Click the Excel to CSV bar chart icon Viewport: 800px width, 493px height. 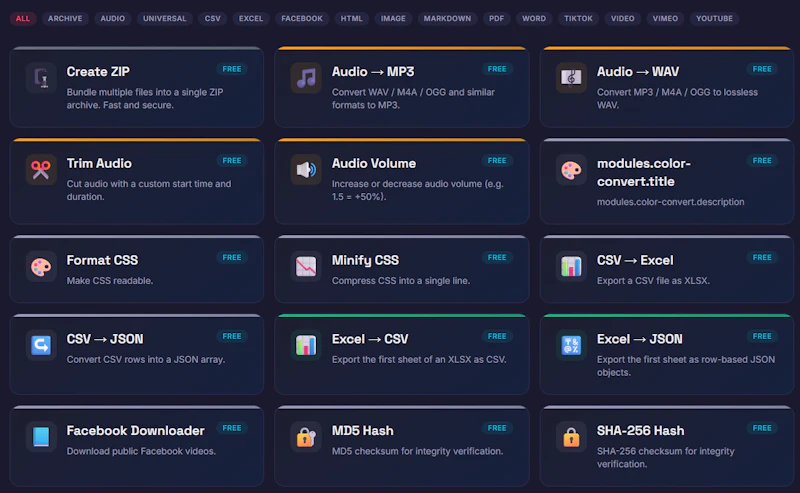pos(306,346)
